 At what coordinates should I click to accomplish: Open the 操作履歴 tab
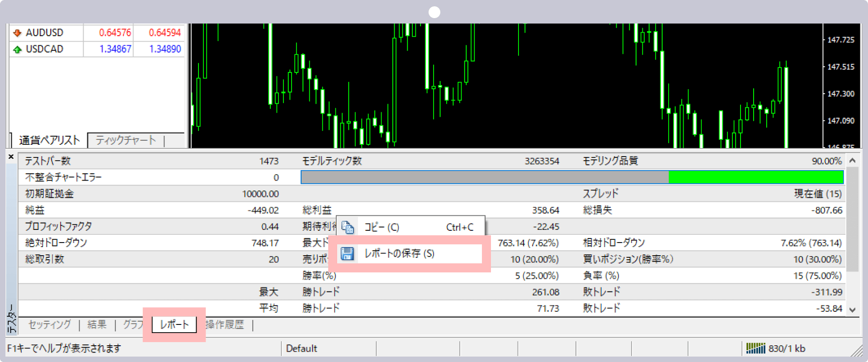pyautogui.click(x=225, y=324)
